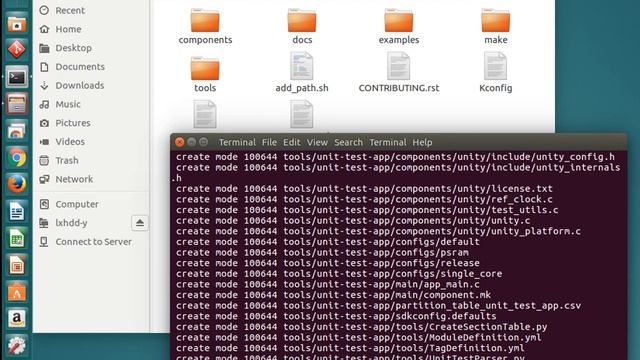640x360 pixels.
Task: Open the terminal View menu
Action: point(317,142)
